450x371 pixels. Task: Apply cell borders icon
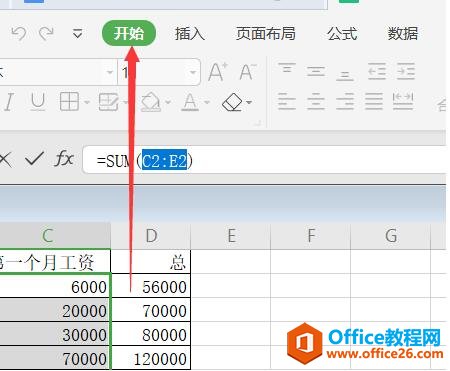(69, 101)
